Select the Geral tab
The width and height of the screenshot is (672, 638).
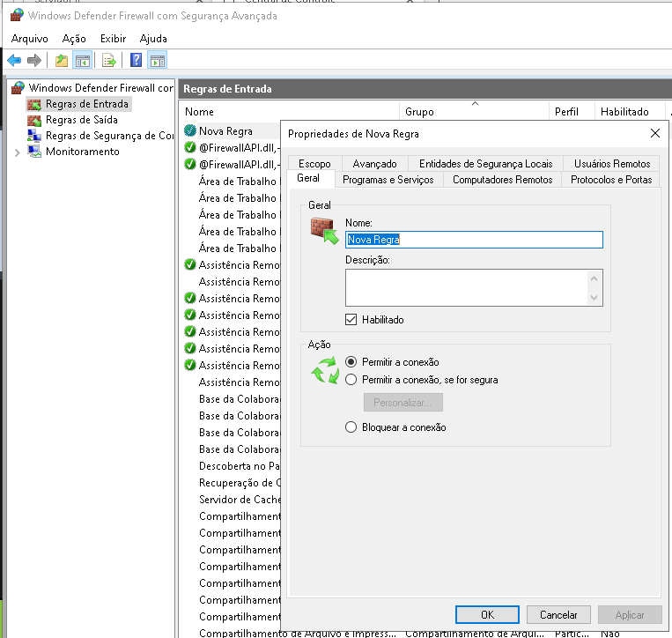tap(308, 178)
